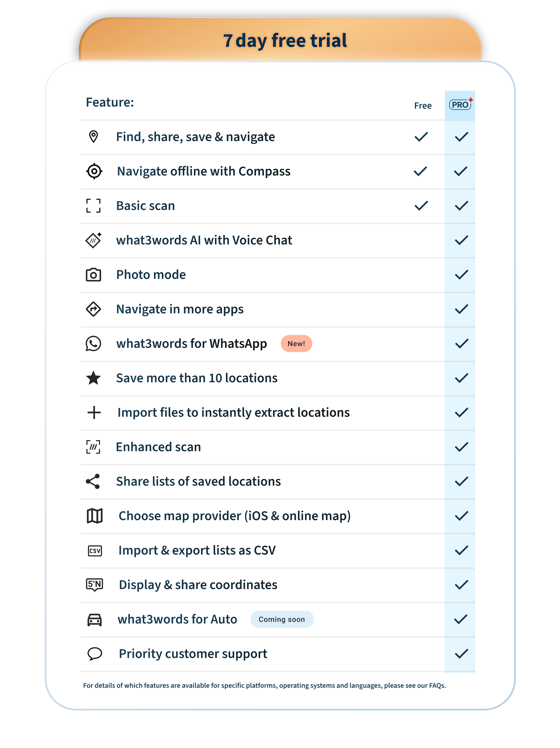Click the location pin icon

pos(93,137)
